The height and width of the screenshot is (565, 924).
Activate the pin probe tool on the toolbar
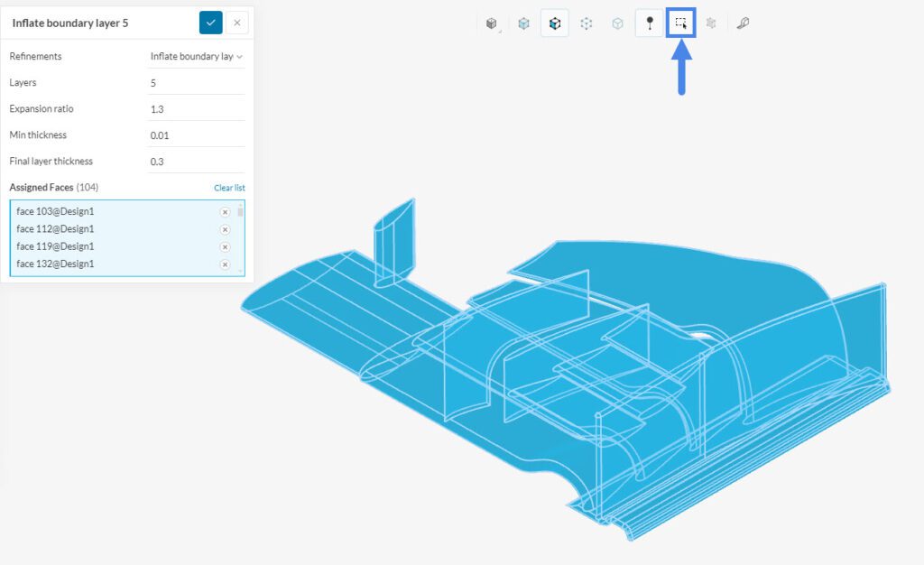click(649, 23)
